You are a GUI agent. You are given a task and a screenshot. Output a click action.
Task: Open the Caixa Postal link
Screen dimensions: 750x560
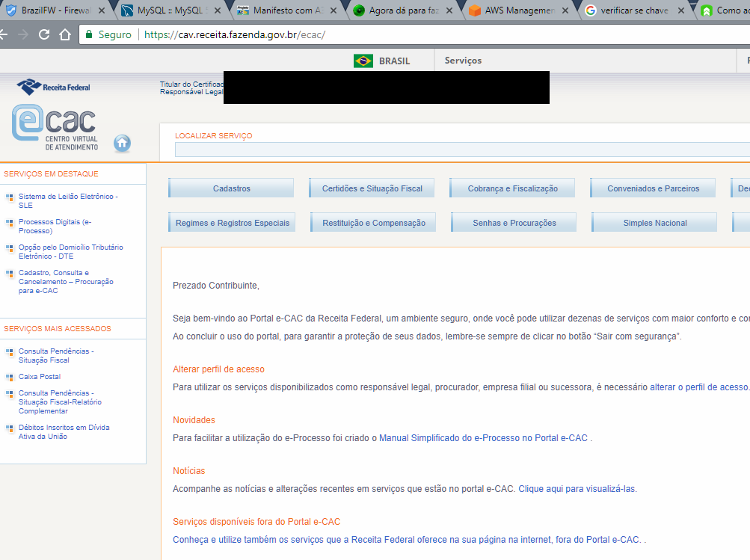point(40,376)
